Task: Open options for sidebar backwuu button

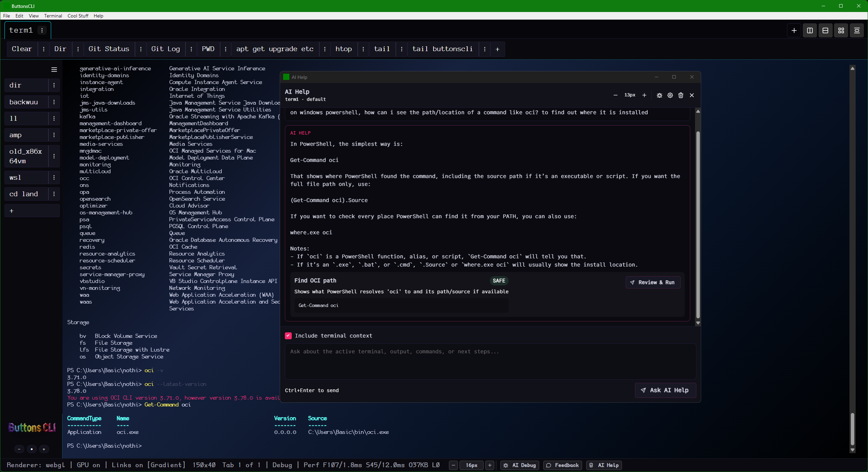Action: 54,102
